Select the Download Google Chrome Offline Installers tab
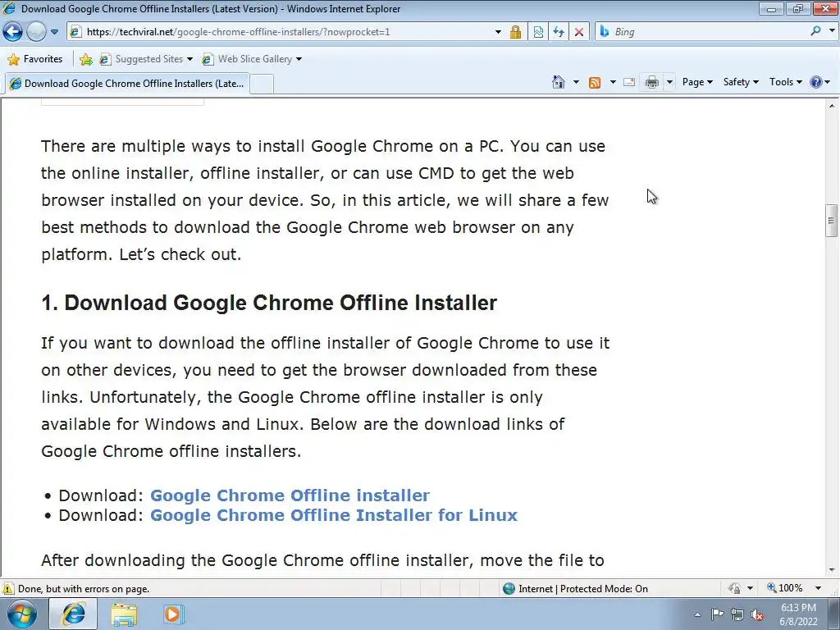 pos(127,83)
